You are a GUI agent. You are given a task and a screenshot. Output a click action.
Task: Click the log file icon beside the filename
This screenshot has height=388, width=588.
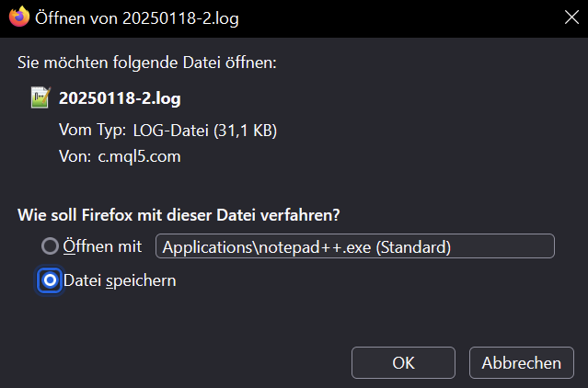[x=40, y=97]
